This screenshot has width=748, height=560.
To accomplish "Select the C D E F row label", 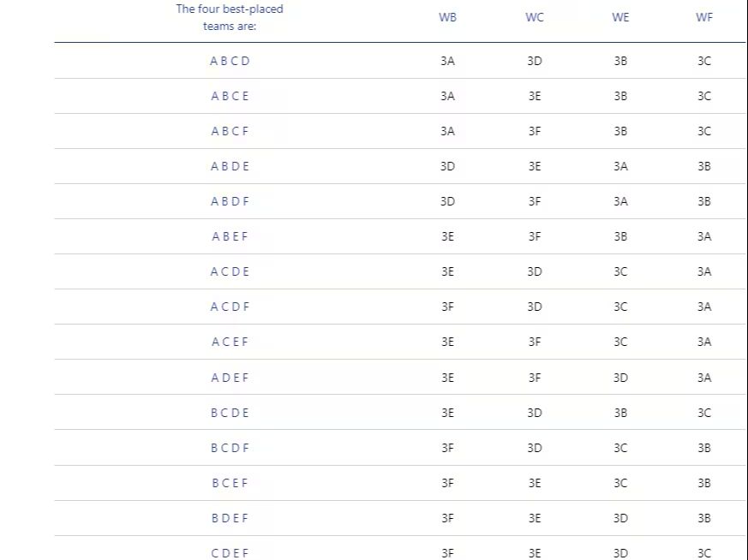I will (x=230, y=553).
